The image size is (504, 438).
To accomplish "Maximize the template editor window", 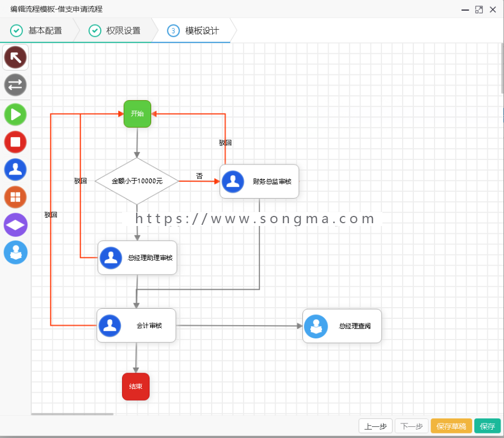I will 479,10.
